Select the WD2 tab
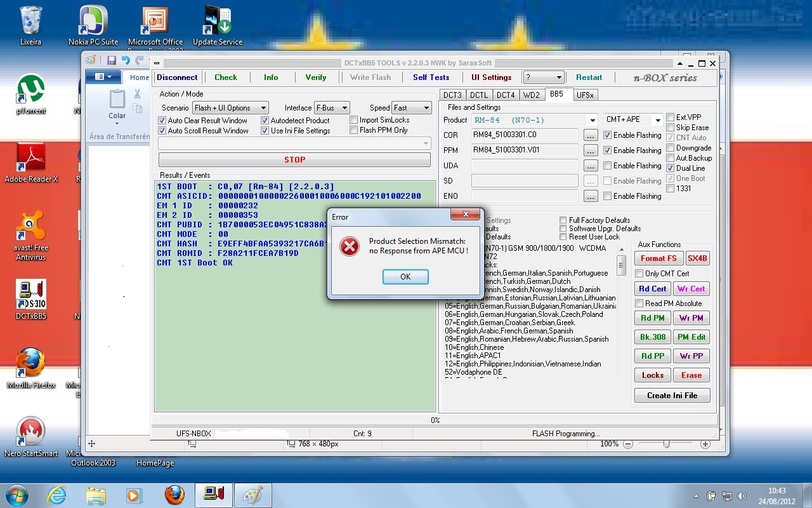 pos(531,95)
